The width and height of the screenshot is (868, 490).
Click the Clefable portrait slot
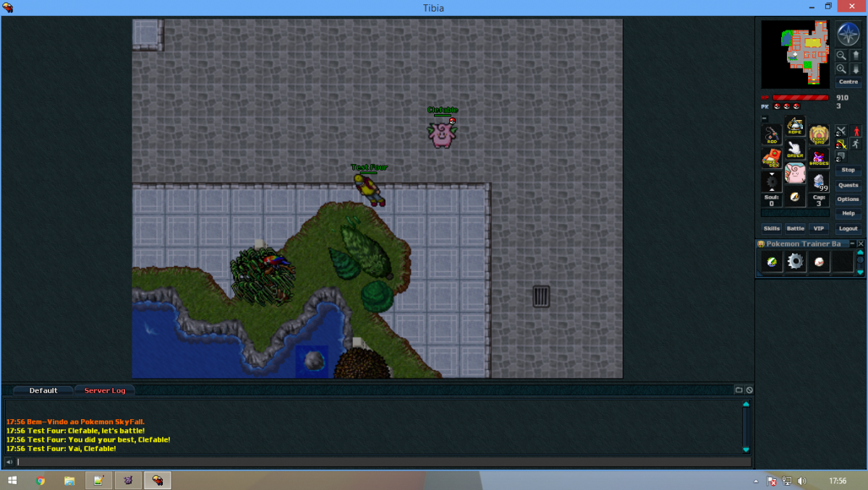coord(795,173)
